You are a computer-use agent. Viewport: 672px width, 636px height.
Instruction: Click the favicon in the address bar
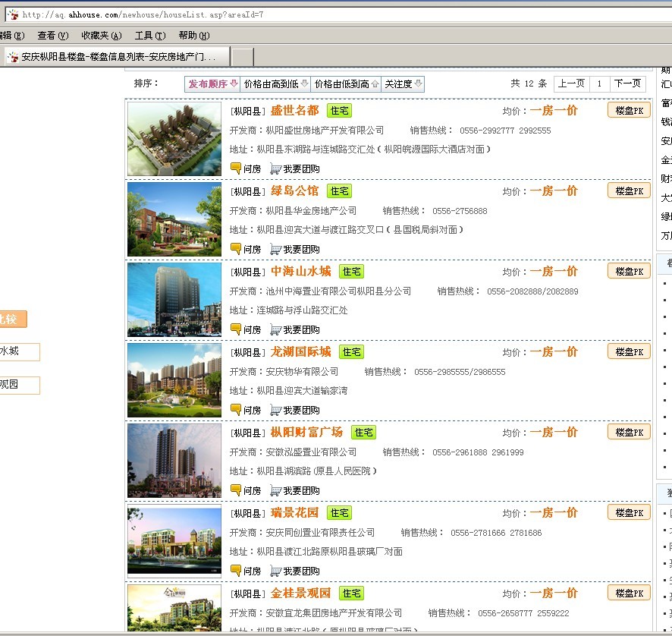[x=13, y=14]
